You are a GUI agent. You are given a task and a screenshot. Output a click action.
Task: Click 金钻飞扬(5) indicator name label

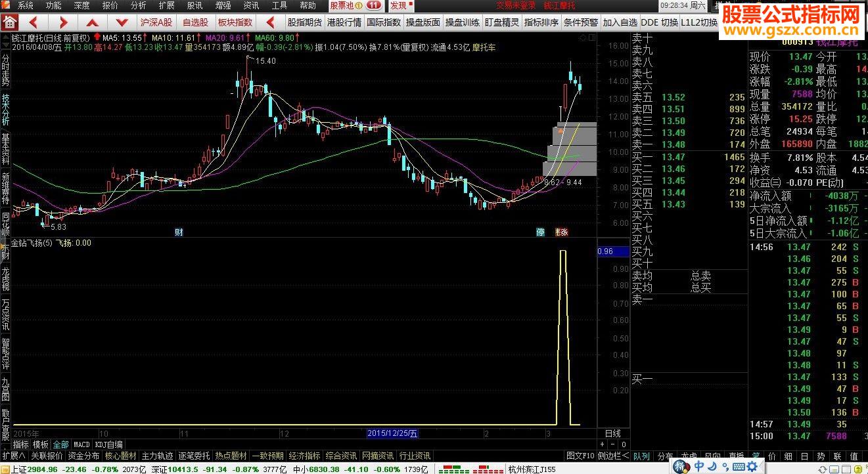coord(33,243)
